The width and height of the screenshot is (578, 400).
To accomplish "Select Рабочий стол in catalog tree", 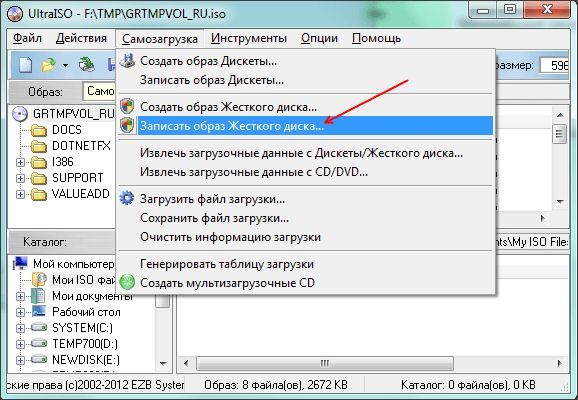I will tap(86, 312).
